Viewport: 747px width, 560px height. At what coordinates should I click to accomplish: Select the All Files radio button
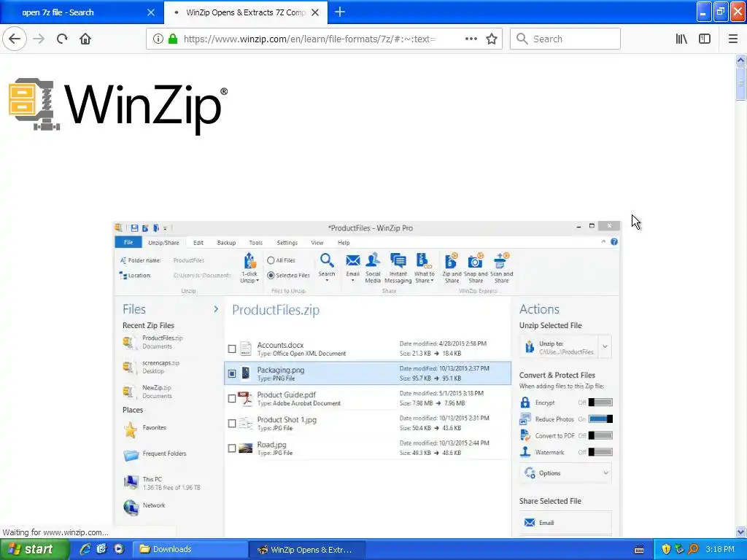[x=271, y=260]
